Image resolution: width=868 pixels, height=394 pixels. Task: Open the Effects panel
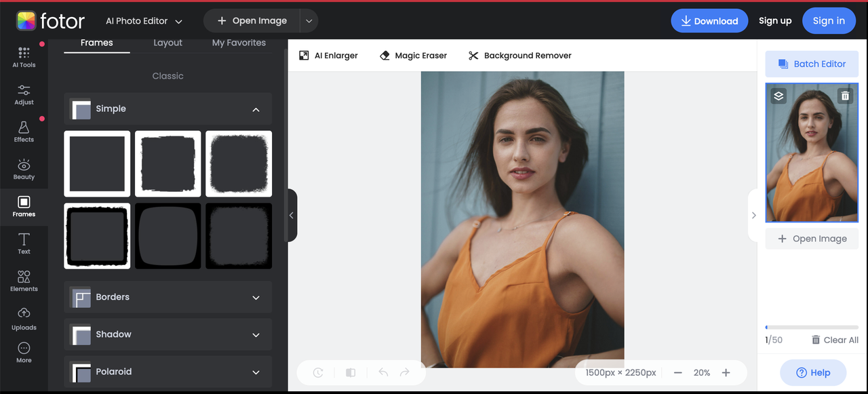24,132
